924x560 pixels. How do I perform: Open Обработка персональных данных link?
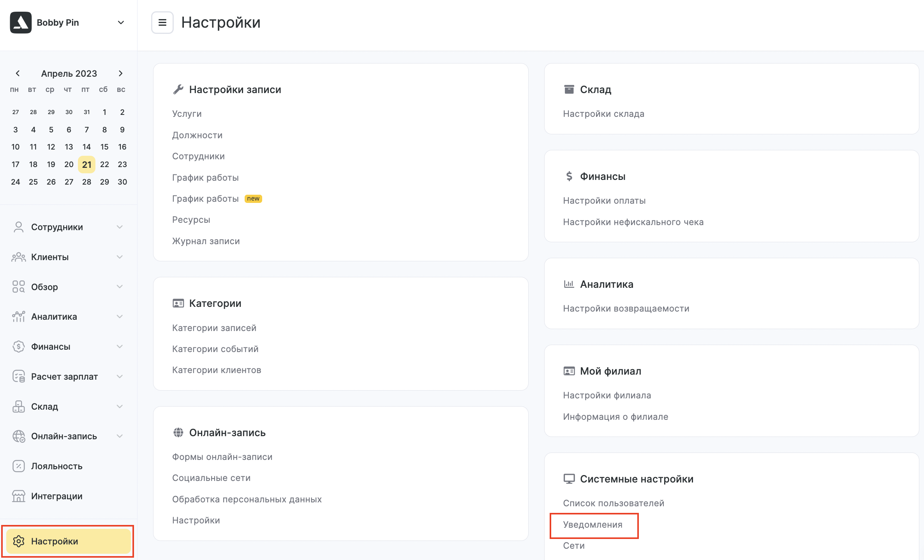pyautogui.click(x=247, y=499)
